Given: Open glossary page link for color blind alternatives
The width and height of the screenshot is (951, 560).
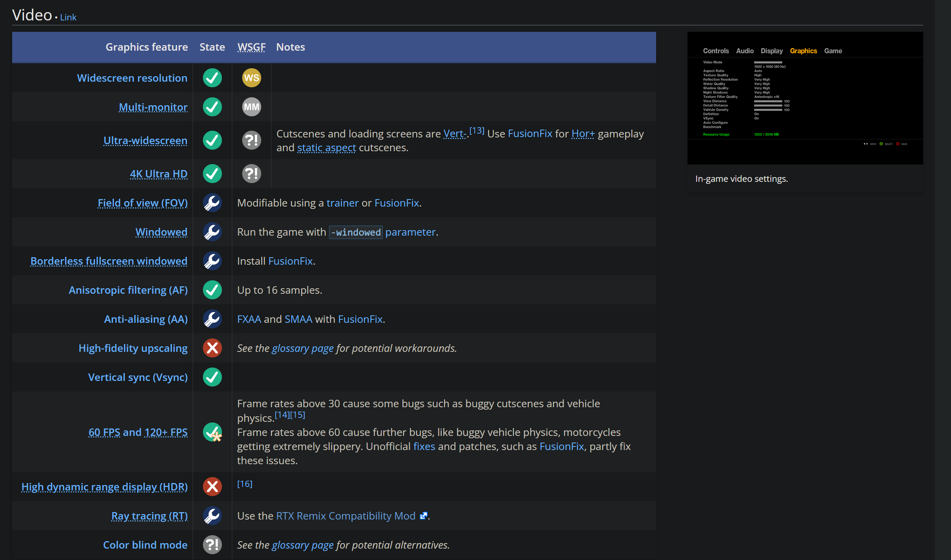Looking at the screenshot, I should [303, 545].
